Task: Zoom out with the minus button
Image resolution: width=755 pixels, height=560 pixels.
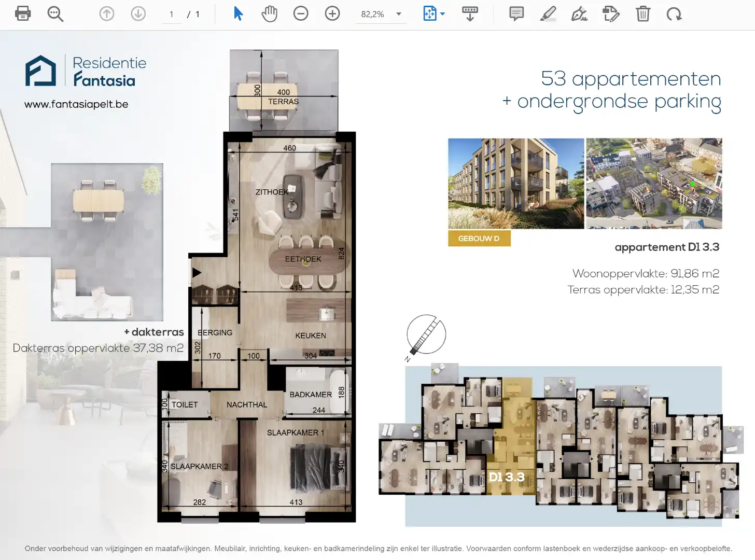Action: coord(301,13)
